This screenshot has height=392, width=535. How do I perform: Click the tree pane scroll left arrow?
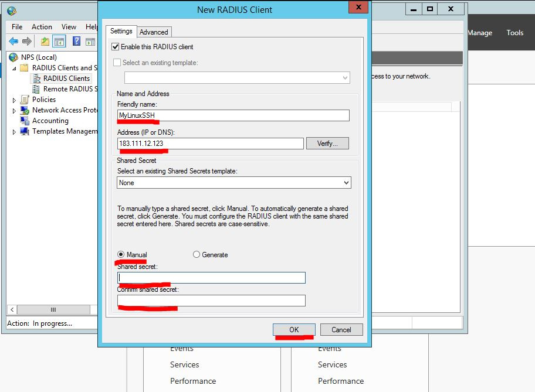click(12, 309)
